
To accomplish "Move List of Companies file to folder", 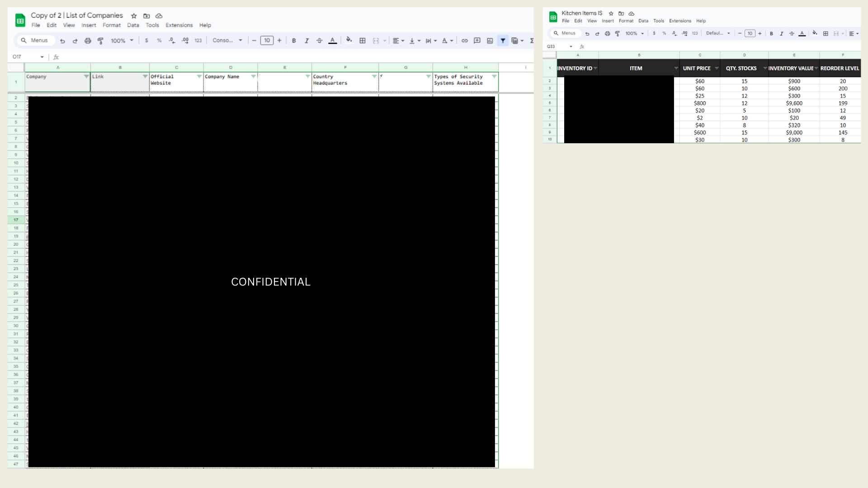I will tap(146, 16).
